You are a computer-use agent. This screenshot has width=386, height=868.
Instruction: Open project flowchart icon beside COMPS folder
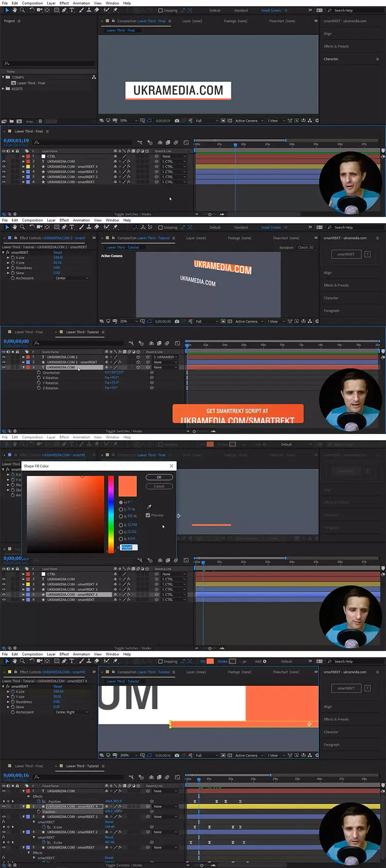(x=94, y=77)
